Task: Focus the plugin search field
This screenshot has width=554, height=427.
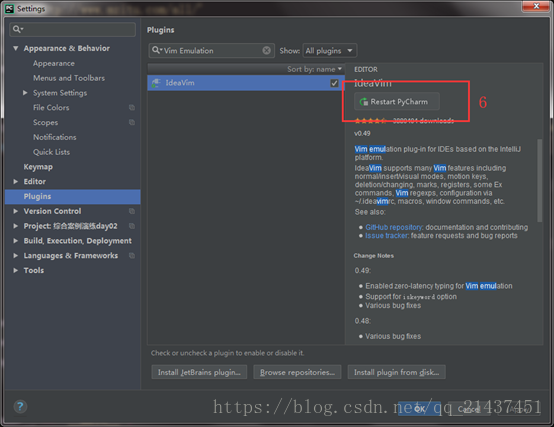Action: point(212,51)
